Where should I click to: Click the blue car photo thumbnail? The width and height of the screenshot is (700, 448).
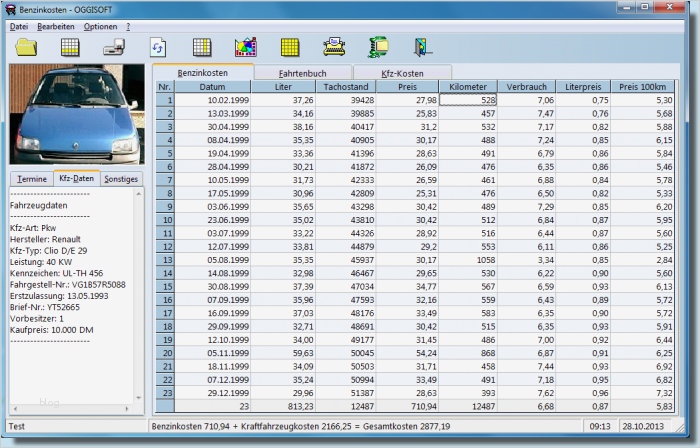(76, 114)
